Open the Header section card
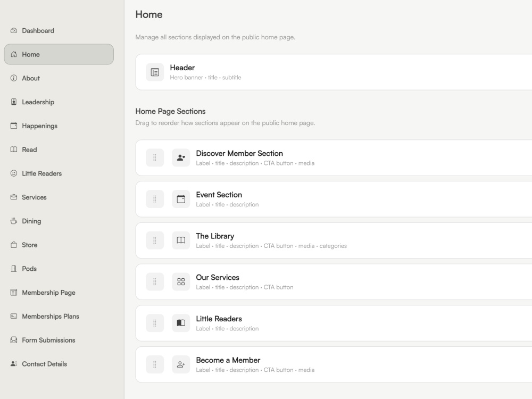 (x=334, y=72)
